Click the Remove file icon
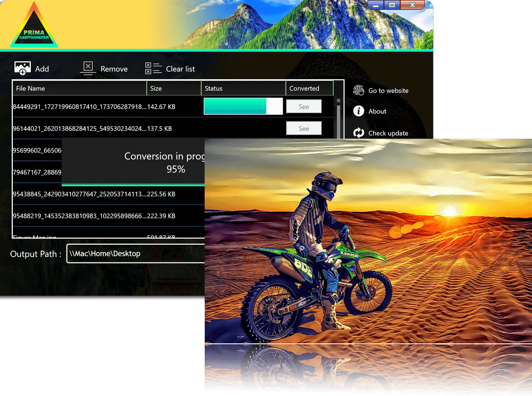Screen dimensions: 532x396 88,68
